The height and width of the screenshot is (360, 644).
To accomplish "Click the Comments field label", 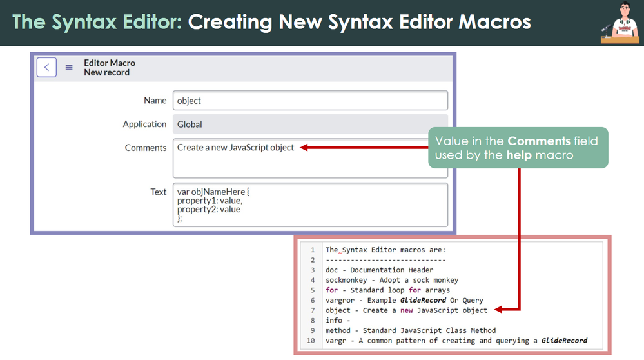I will click(x=146, y=148).
